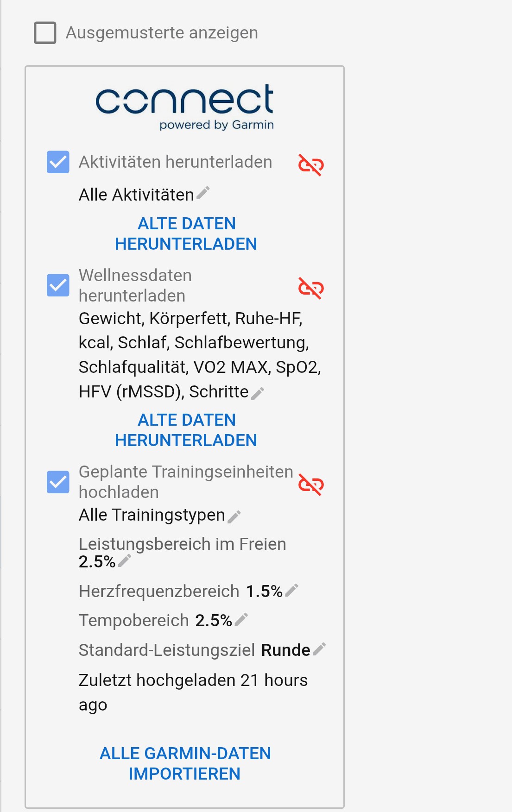Toggle Geplante Trainingseinheiten hochladen checkbox
The height and width of the screenshot is (812, 512).
pyautogui.click(x=58, y=482)
